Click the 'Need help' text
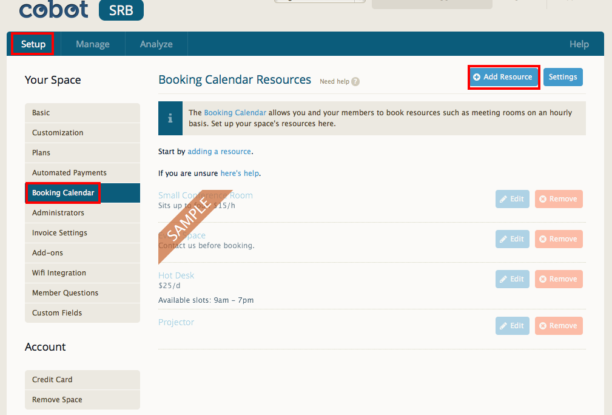This screenshot has width=612, height=415. [x=334, y=82]
